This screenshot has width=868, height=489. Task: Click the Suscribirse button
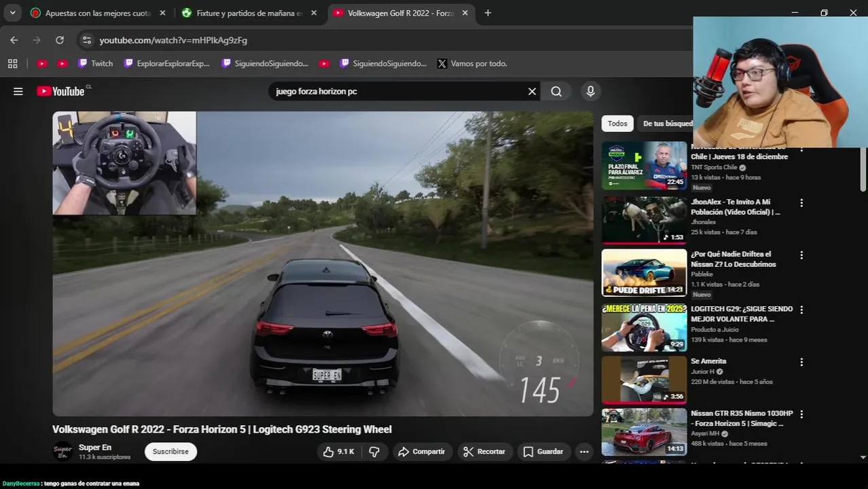click(x=170, y=452)
